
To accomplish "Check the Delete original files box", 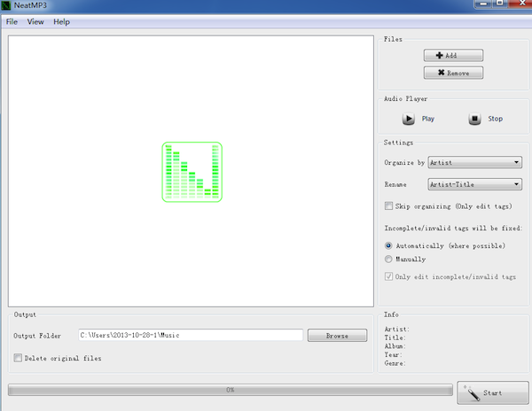I will coord(19,358).
